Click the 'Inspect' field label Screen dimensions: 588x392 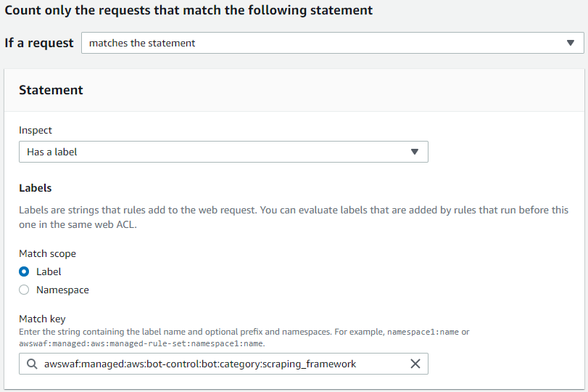(x=36, y=131)
